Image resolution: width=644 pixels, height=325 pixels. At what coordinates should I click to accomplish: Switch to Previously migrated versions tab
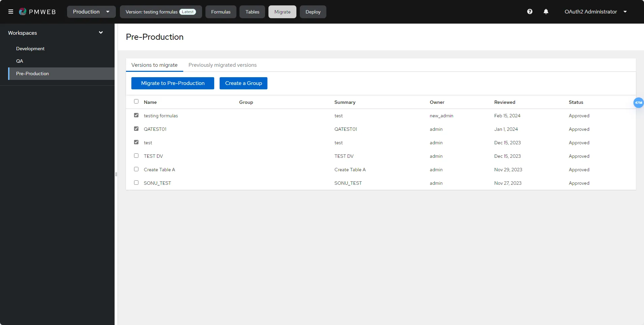pos(222,65)
